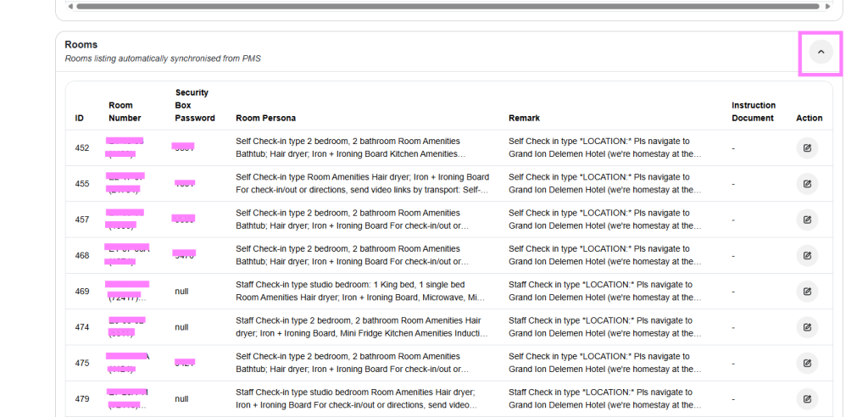Click the Remark column header
This screenshot has width=868, height=417.
point(524,118)
